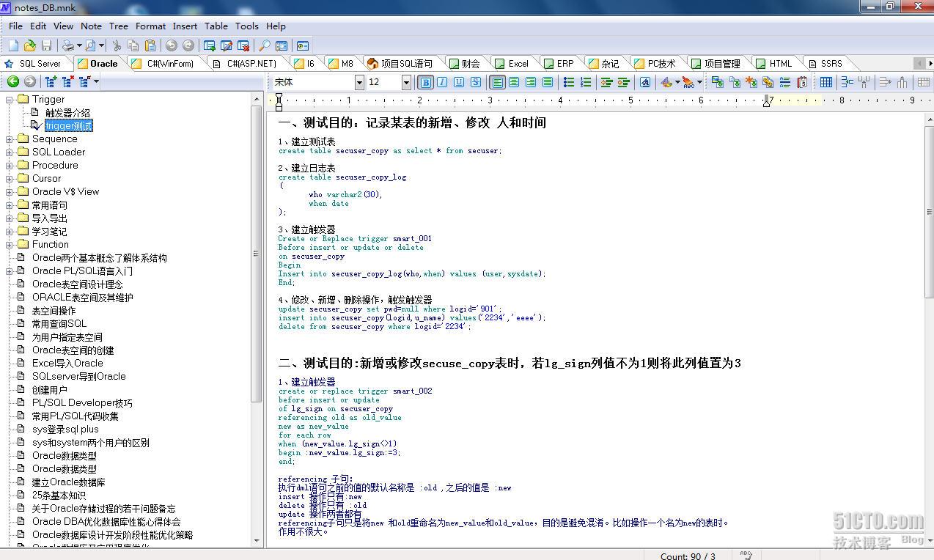934x560 pixels.
Task: Open the File menu
Action: pyautogui.click(x=15, y=26)
